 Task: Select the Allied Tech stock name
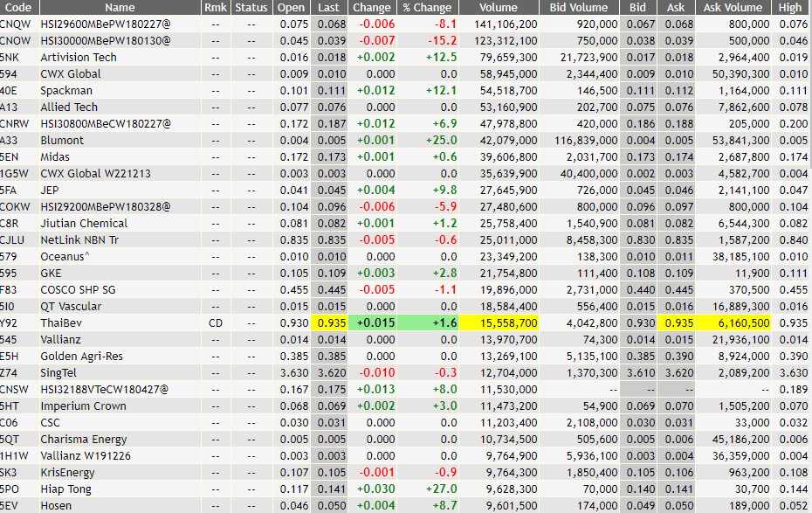(x=69, y=107)
